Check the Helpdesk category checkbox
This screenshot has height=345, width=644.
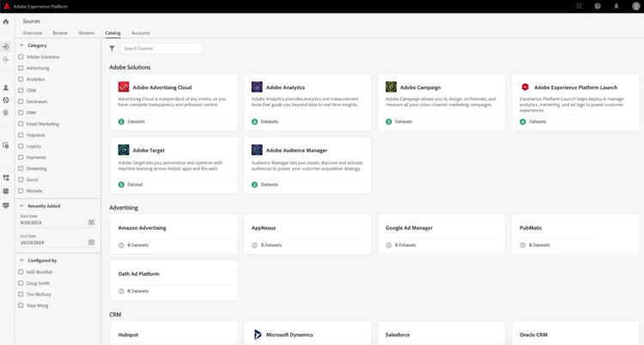pyautogui.click(x=21, y=135)
